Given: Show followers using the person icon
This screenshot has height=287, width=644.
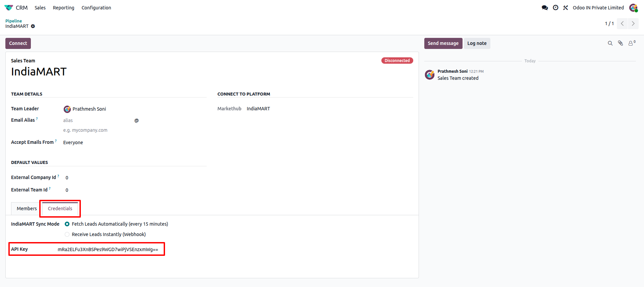Looking at the screenshot, I should [632, 43].
